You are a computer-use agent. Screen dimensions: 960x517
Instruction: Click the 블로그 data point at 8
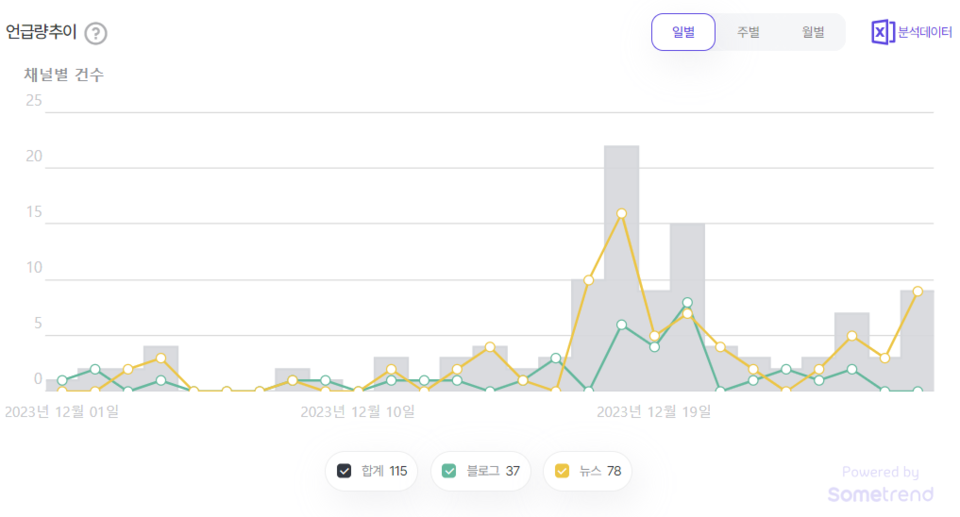tap(687, 302)
